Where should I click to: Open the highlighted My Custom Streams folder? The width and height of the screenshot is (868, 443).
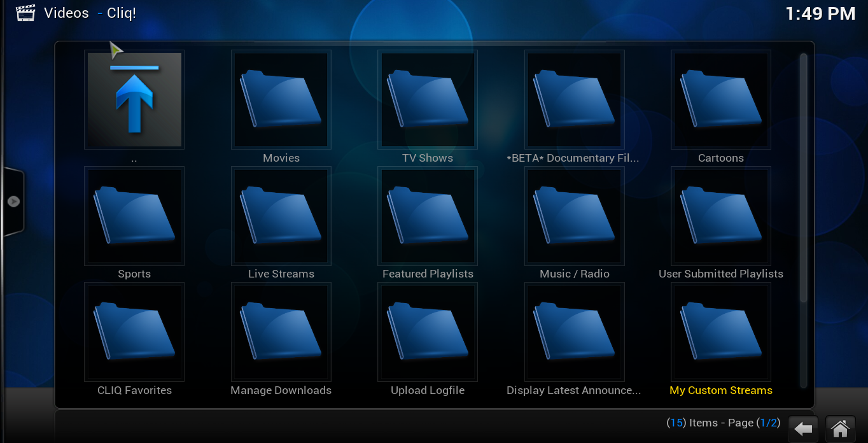(x=720, y=332)
